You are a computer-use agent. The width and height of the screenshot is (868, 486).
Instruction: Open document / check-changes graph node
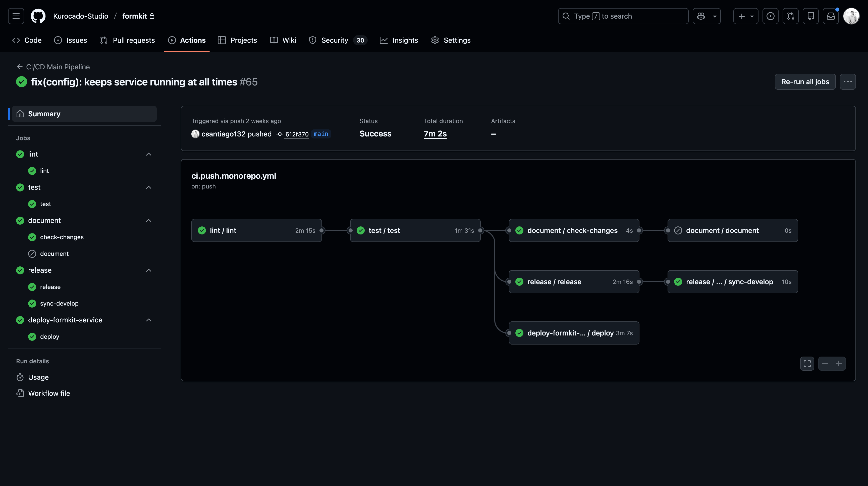tap(574, 230)
